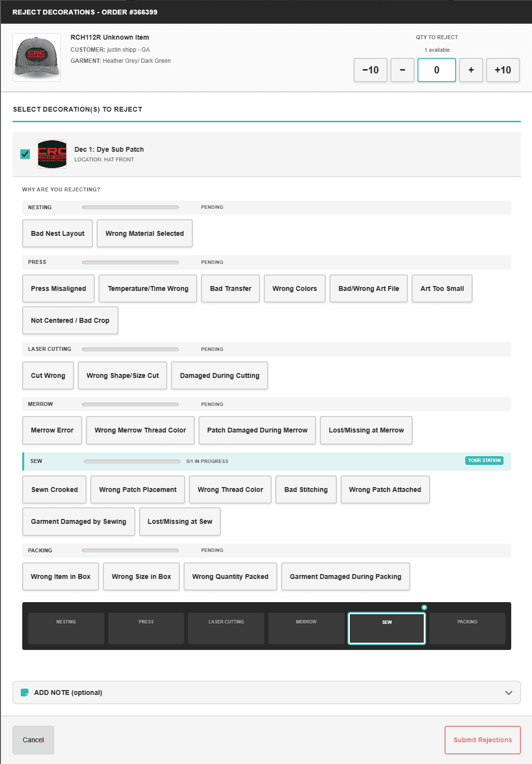Image resolution: width=532 pixels, height=764 pixels.
Task: Pick Wrong Colors reason
Action: pyautogui.click(x=295, y=288)
